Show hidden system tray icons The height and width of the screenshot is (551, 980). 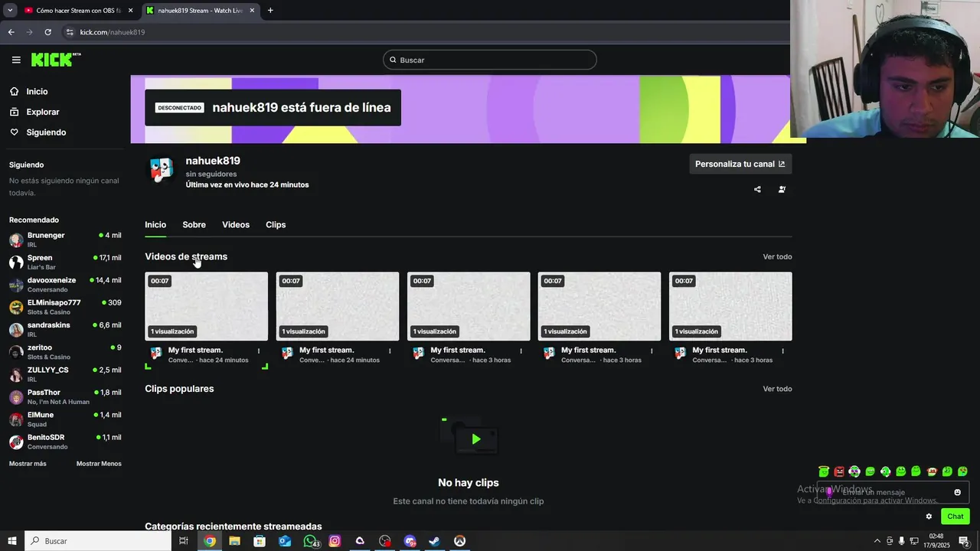(877, 541)
